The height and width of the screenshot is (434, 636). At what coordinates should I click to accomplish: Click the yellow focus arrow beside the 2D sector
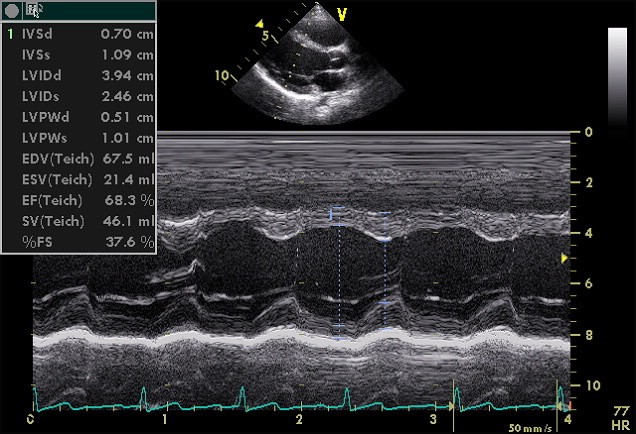[259, 22]
